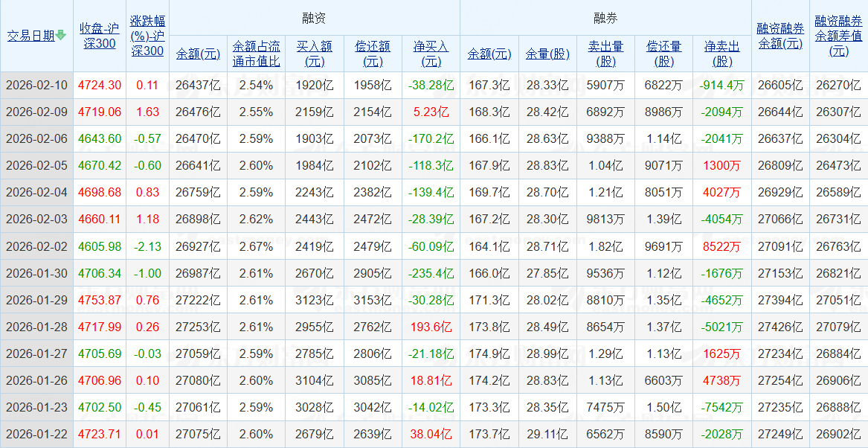Screen dimensions: 868x448
Task: Sort by 融资融券余额差值(元) header
Action: (839, 36)
